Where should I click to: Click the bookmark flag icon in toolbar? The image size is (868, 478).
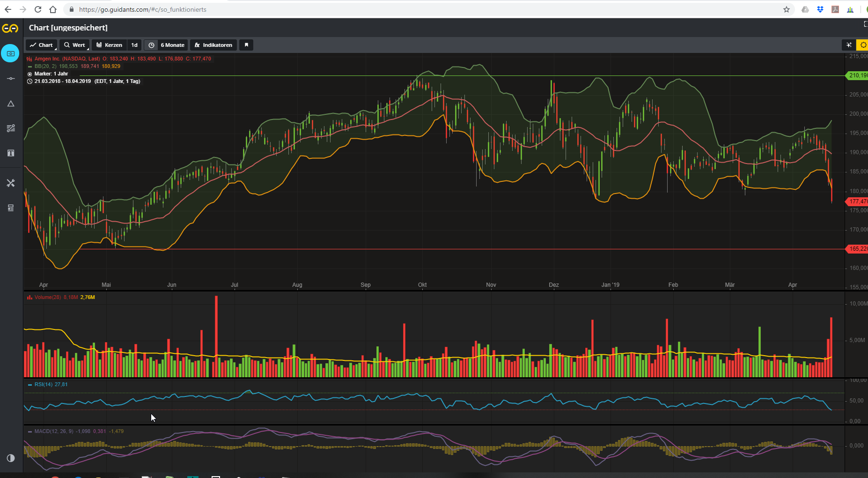[x=246, y=45]
